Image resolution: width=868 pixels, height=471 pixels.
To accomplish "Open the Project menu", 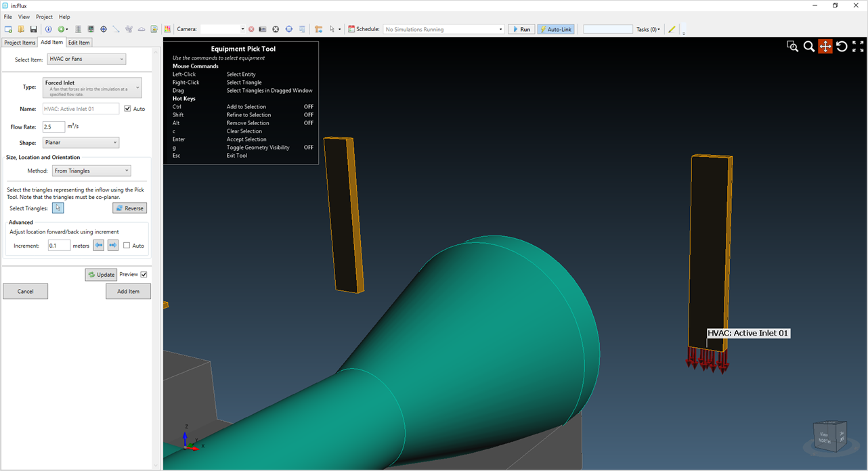I will pyautogui.click(x=43, y=16).
